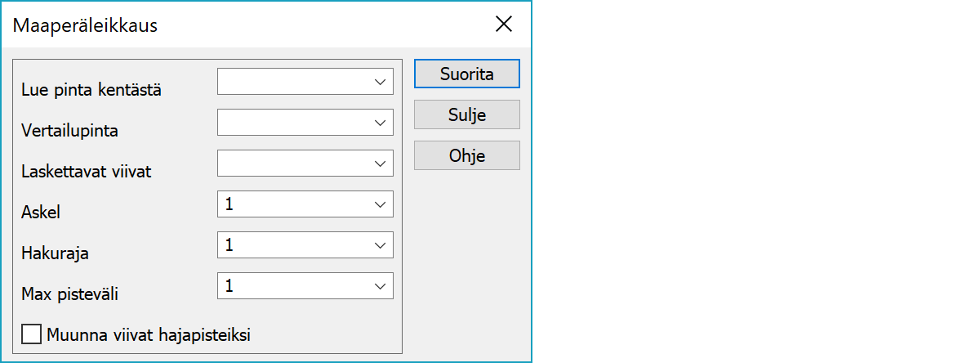Open help with the Ohje button
The image size is (980, 363).
466,155
